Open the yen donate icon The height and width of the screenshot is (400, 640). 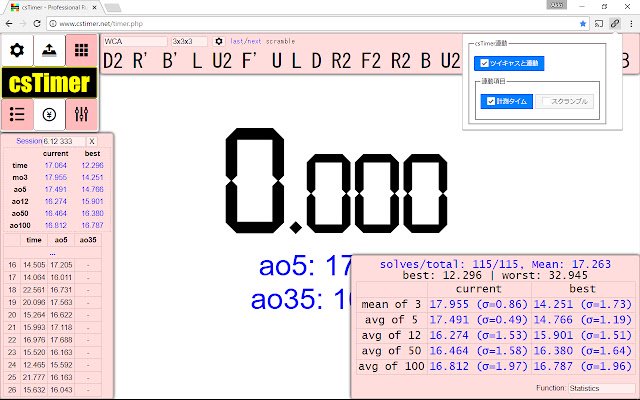tap(49, 115)
